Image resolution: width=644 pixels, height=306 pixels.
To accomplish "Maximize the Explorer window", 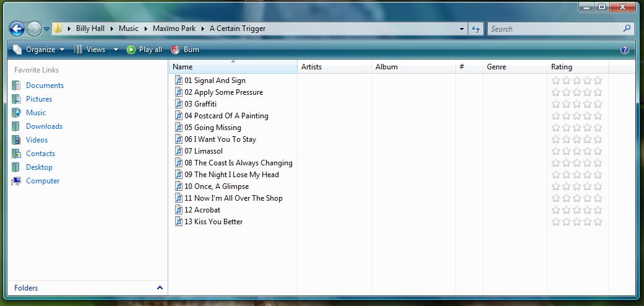I will (602, 7).
